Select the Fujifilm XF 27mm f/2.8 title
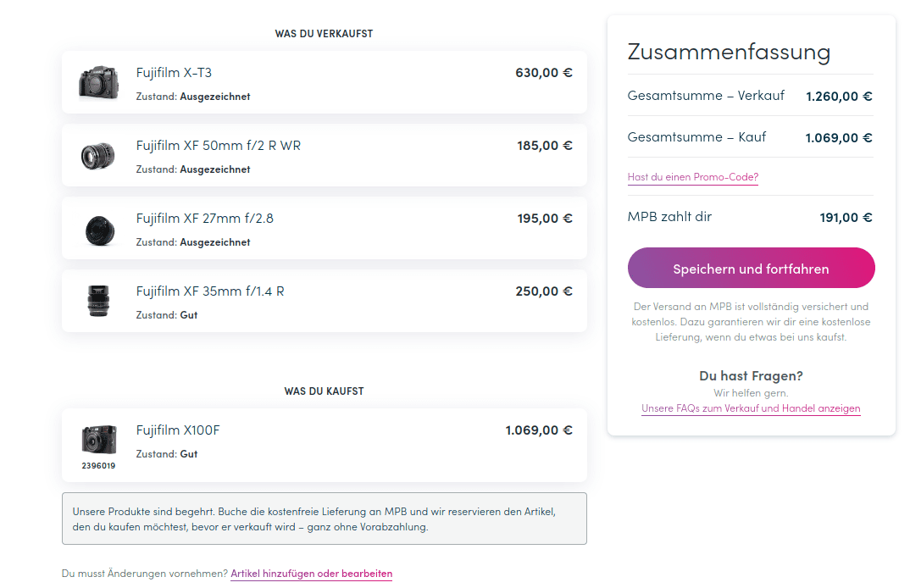 205,219
